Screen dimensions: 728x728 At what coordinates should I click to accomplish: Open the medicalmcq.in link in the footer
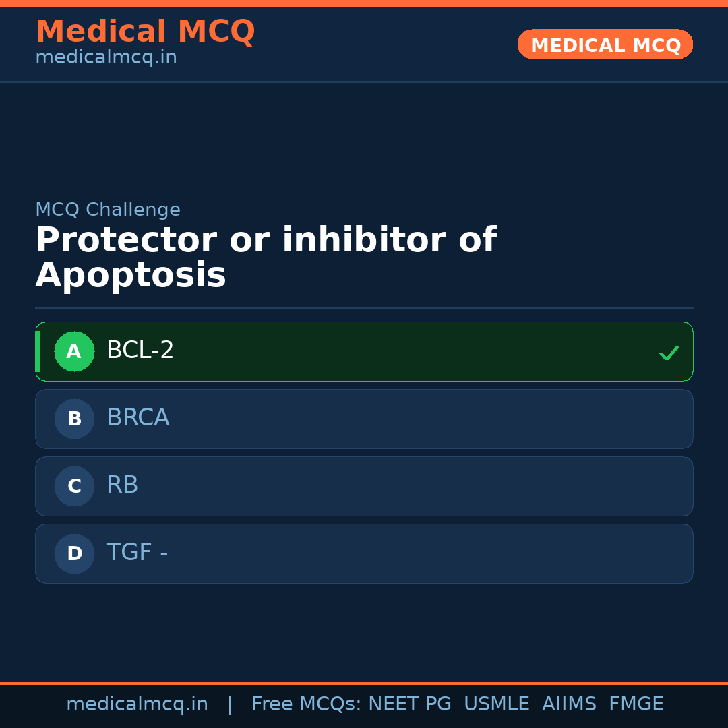pos(137,704)
